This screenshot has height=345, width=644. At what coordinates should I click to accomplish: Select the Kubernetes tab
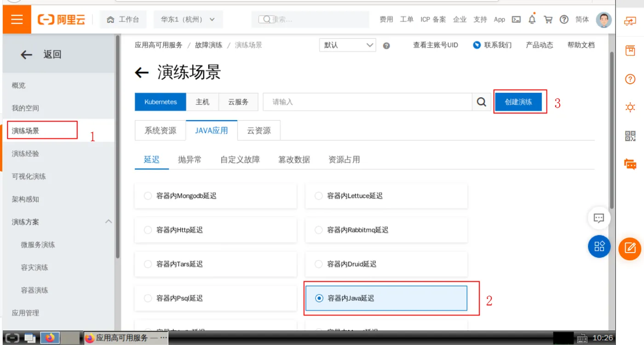(161, 102)
